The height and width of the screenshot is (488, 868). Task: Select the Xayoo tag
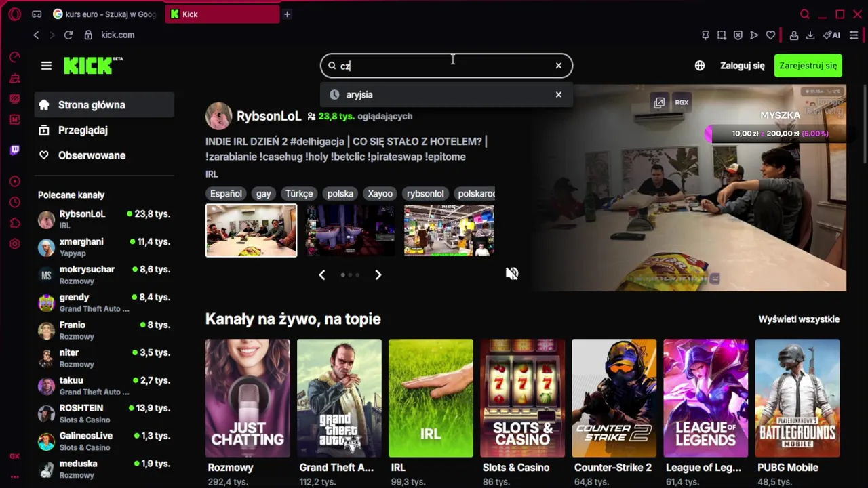click(380, 194)
